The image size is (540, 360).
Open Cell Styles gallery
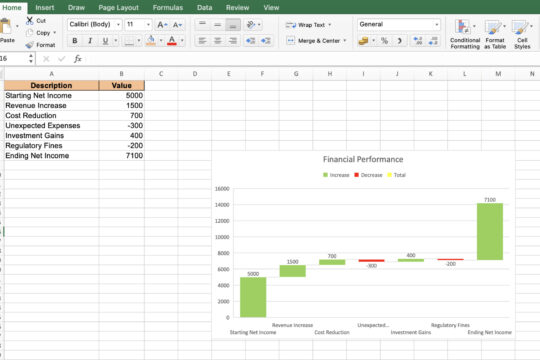[x=522, y=34]
